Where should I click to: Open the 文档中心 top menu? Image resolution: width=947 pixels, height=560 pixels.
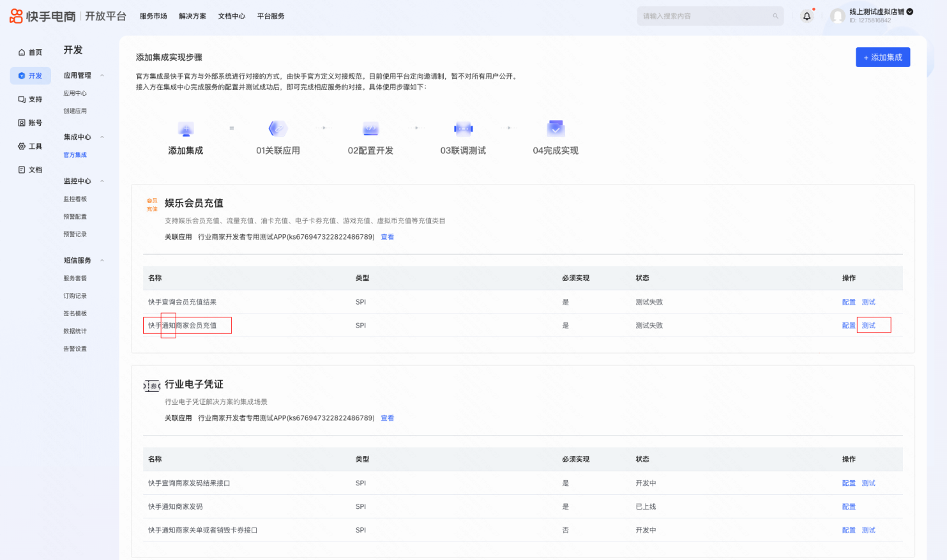232,16
